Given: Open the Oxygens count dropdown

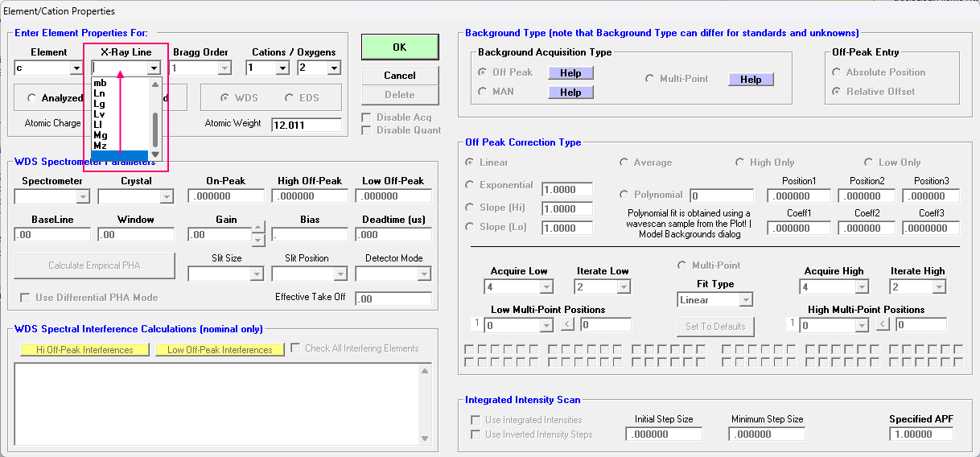Looking at the screenshot, I should click(x=333, y=68).
